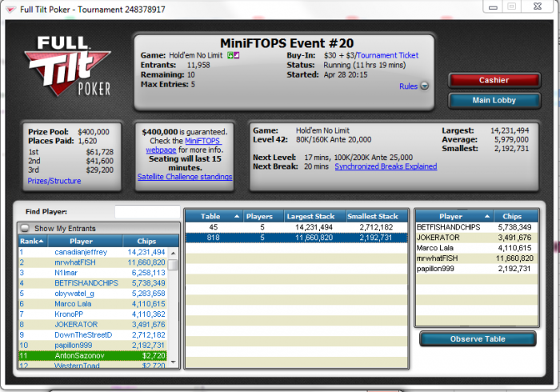Select player obywatel_g in rankings
560x392 pixels.
tap(93, 294)
